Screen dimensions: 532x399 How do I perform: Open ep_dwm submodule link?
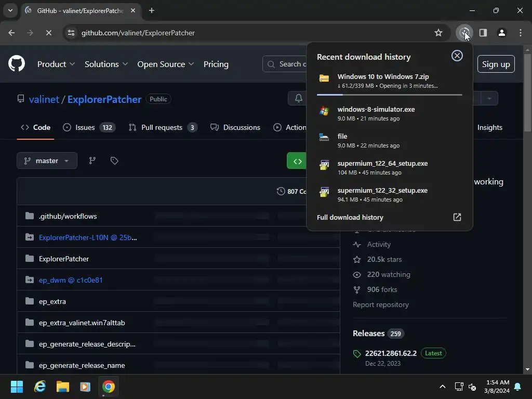click(x=71, y=280)
